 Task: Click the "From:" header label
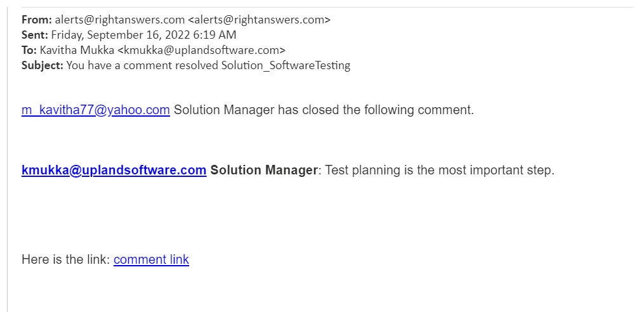[36, 19]
